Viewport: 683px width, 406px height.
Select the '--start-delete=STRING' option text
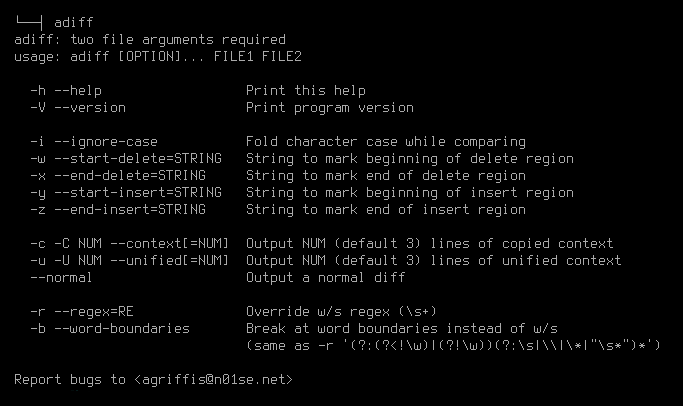pos(138,159)
